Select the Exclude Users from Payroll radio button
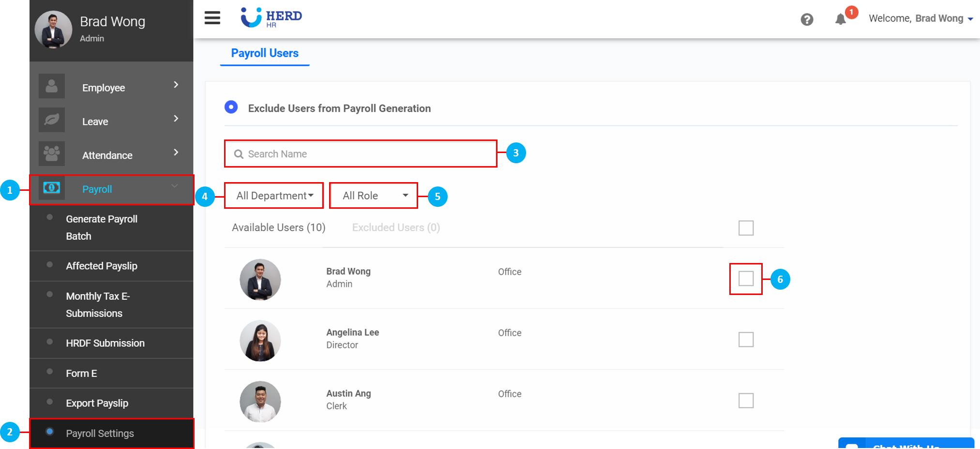The image size is (980, 449). tap(231, 107)
